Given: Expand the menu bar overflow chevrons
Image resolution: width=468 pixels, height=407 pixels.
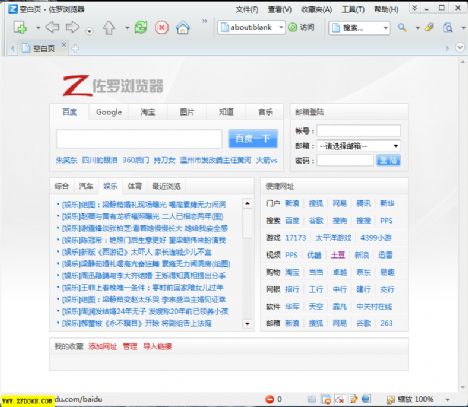Looking at the screenshot, I should click(x=414, y=8).
